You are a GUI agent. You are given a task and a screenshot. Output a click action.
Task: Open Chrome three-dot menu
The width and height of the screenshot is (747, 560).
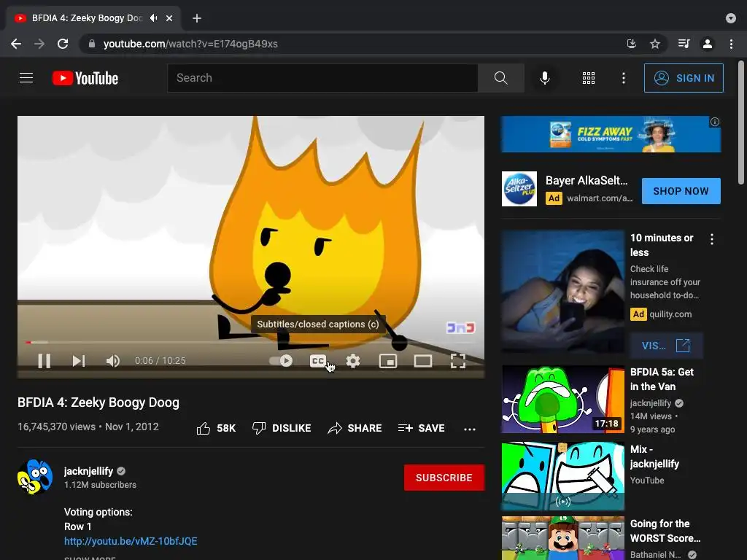click(x=731, y=44)
